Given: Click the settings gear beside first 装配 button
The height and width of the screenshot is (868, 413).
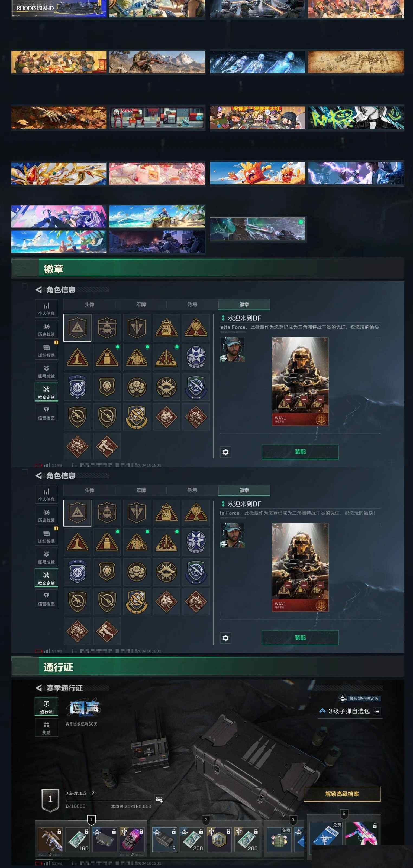Looking at the screenshot, I should (225, 452).
